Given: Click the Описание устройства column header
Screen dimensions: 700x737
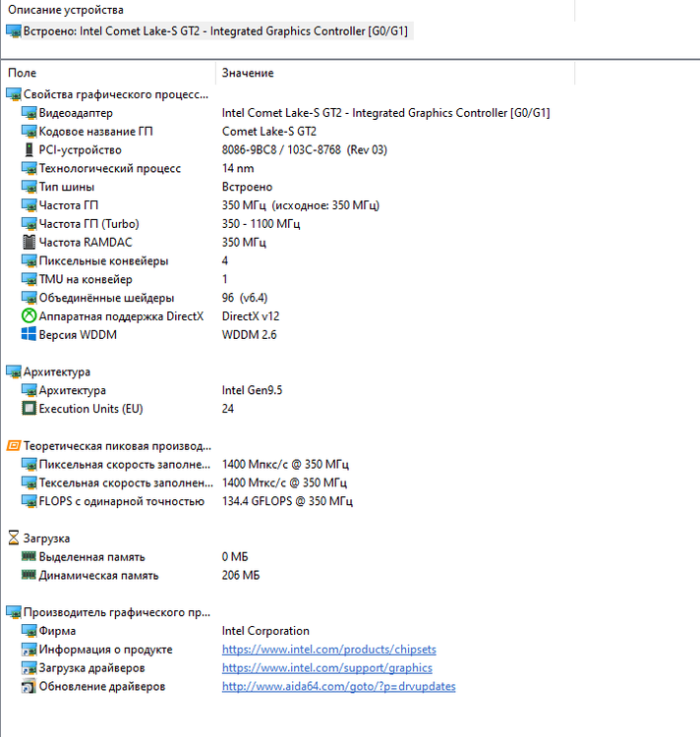Looking at the screenshot, I should pyautogui.click(x=288, y=10).
